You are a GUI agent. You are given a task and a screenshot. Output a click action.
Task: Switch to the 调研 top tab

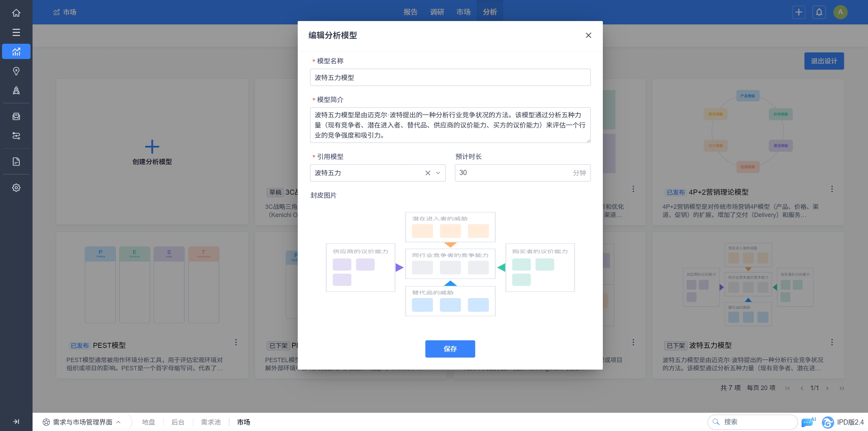coord(437,12)
